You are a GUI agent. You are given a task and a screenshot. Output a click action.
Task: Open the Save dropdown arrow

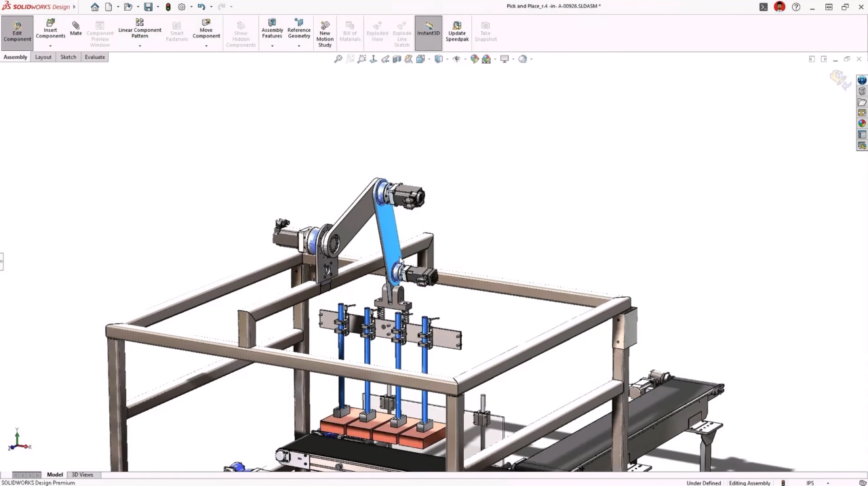[158, 7]
